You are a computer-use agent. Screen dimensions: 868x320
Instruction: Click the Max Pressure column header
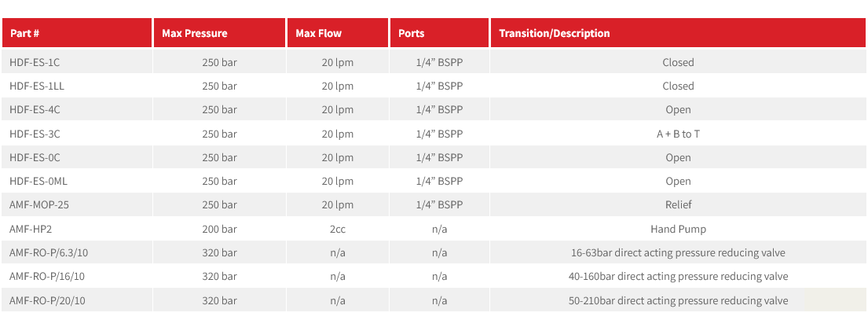[x=195, y=33]
